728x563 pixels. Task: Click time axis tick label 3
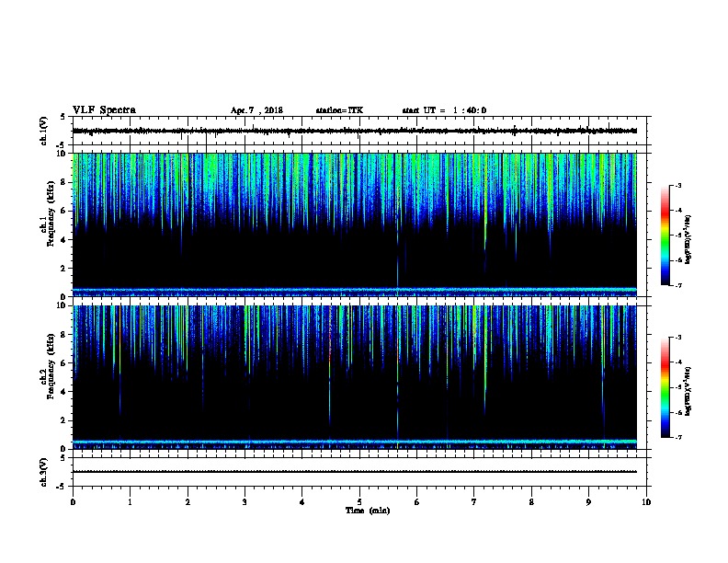click(x=245, y=502)
